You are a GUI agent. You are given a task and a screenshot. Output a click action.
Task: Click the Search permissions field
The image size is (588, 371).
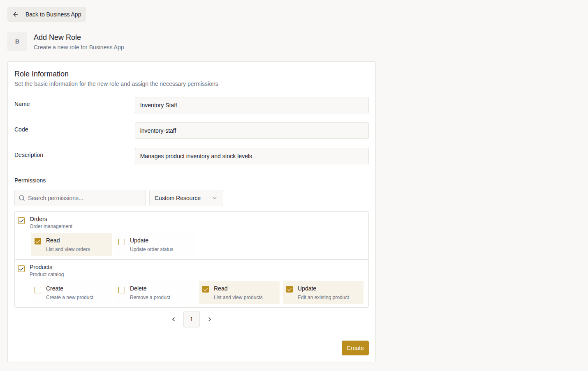(x=80, y=198)
